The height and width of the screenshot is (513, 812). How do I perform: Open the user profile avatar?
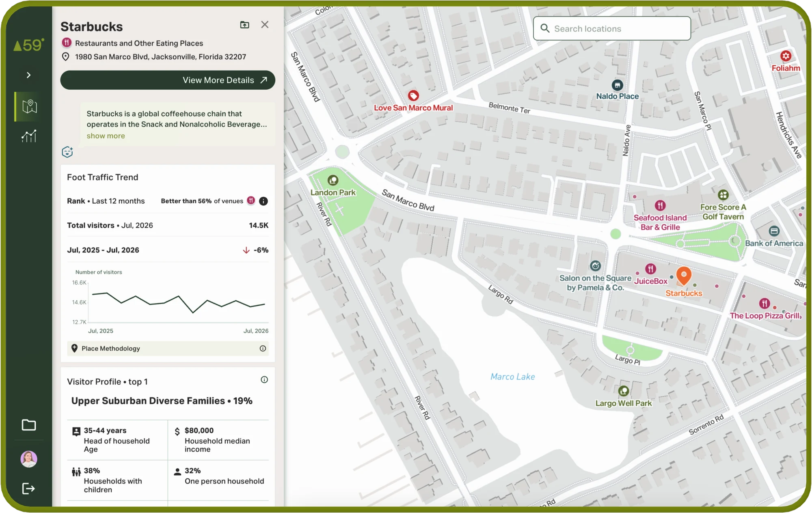29,459
